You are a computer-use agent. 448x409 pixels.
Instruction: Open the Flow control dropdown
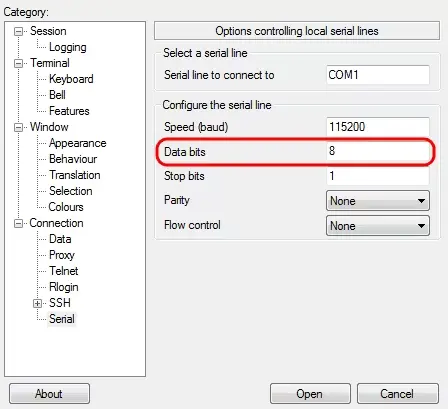378,226
